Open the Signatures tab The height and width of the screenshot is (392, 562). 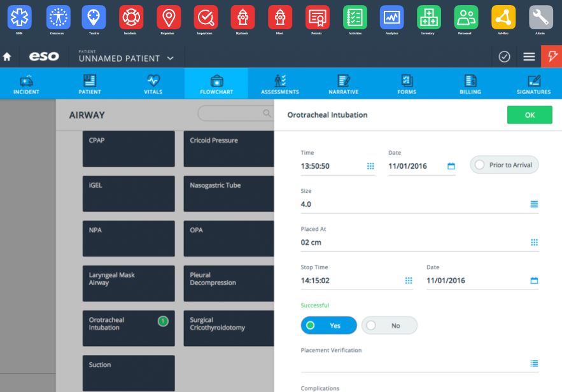point(534,83)
